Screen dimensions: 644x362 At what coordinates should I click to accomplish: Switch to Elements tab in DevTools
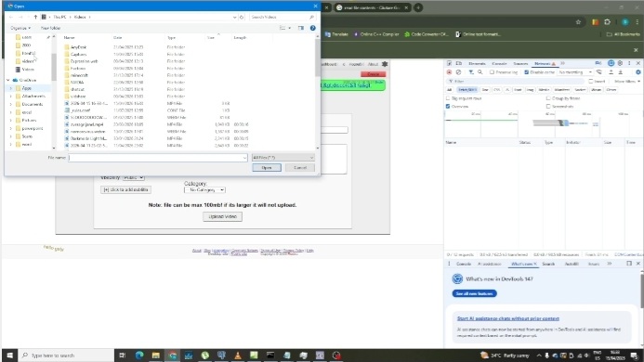(x=477, y=64)
